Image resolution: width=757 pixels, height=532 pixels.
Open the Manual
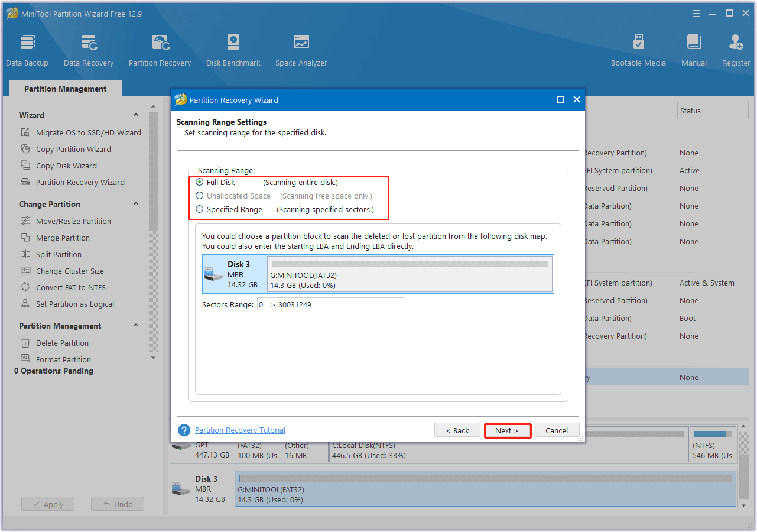point(693,48)
